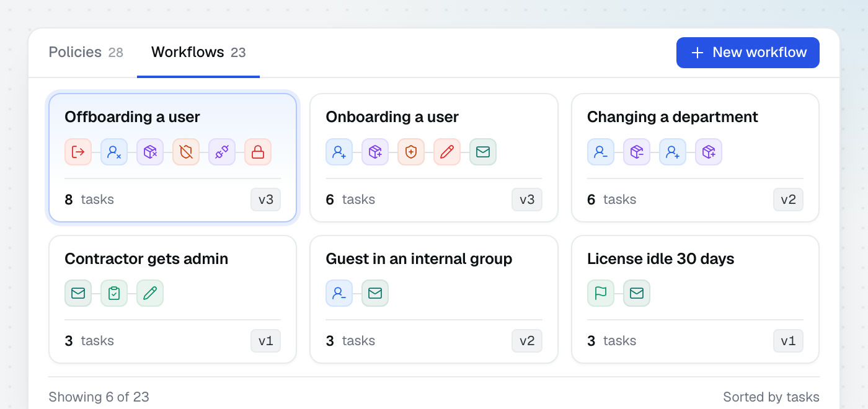Click the '3 tasks' count on Contractor gets admin

tap(89, 341)
